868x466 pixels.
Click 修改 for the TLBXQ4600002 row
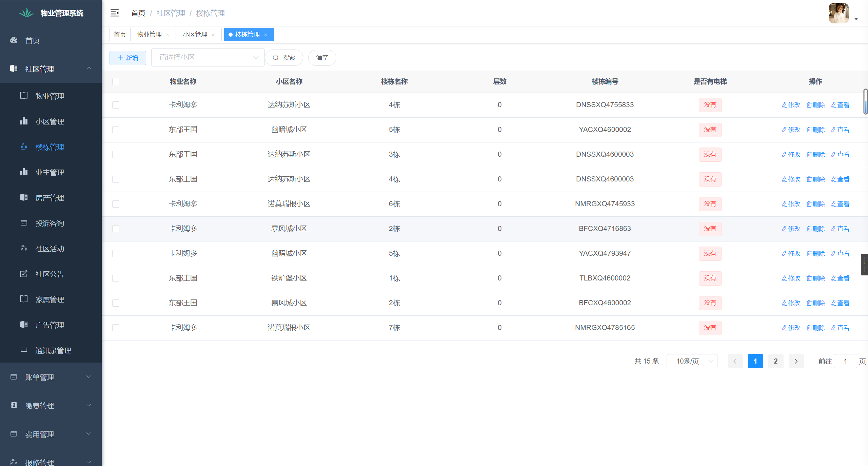click(791, 278)
